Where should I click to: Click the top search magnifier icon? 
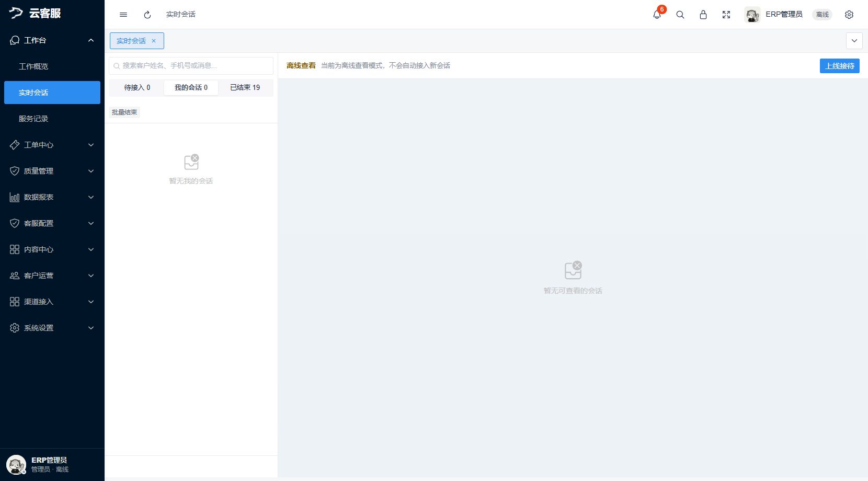point(680,15)
